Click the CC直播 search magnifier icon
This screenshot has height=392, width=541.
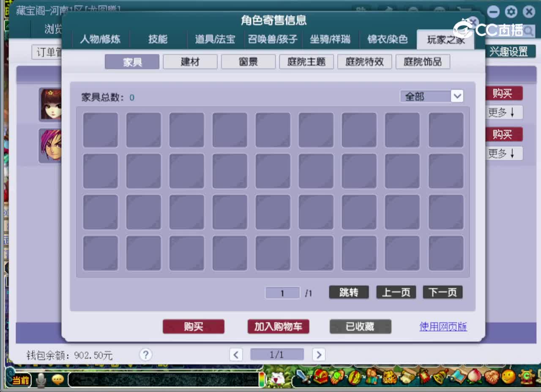click(529, 31)
